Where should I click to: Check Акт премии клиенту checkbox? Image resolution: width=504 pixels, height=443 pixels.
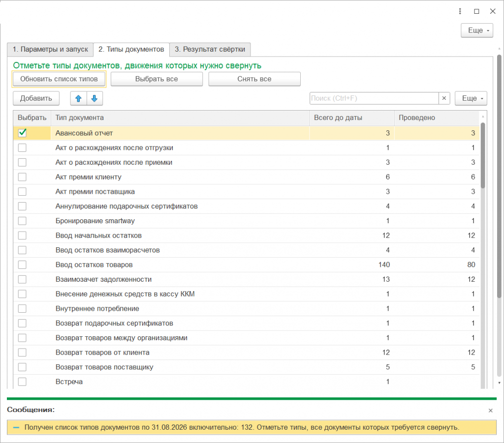(22, 177)
